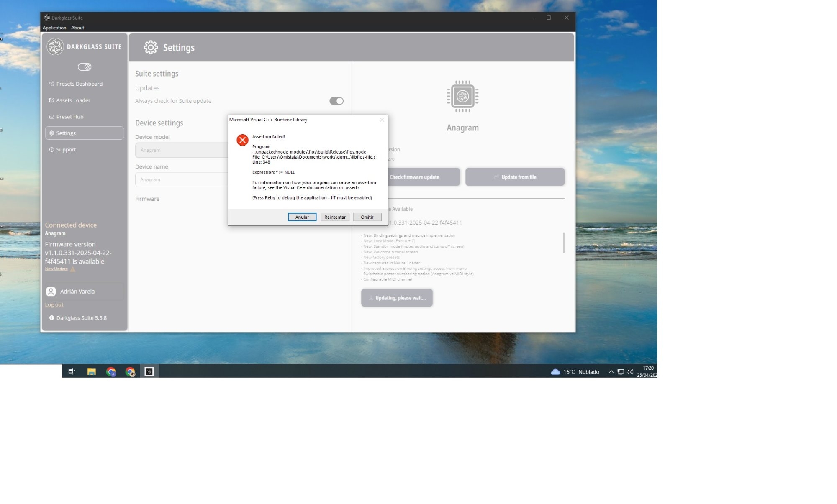Image resolution: width=837 pixels, height=504 pixels.
Task: Click Reintentar in the runtime dialog
Action: pos(335,217)
